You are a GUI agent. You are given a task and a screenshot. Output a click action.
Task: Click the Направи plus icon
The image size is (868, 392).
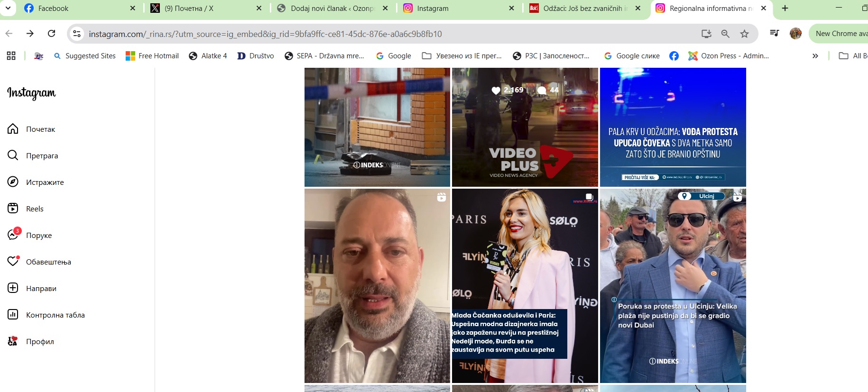[x=13, y=288]
